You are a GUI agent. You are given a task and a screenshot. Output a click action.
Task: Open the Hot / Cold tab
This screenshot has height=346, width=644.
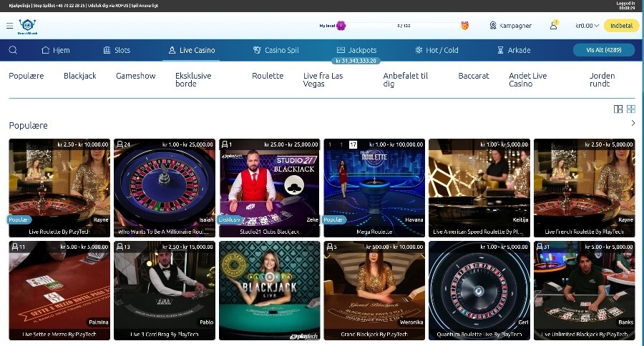click(x=436, y=50)
